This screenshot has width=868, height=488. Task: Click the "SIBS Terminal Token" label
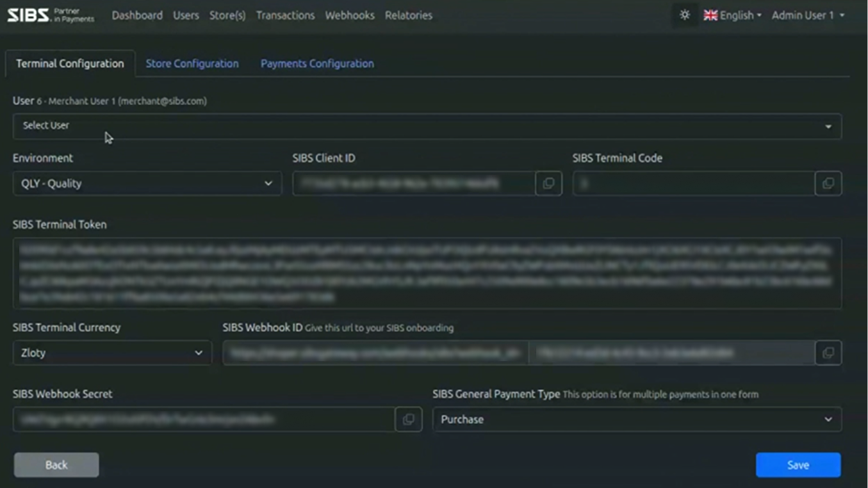point(60,225)
